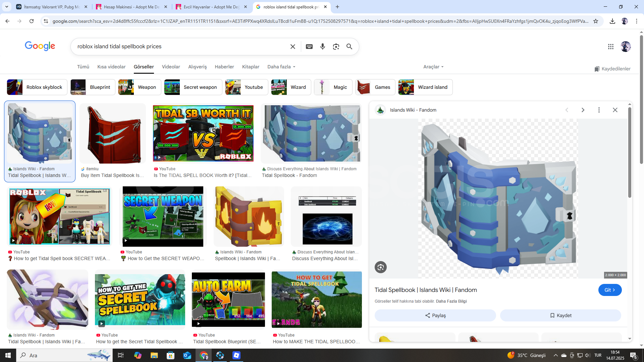644x362 pixels.
Task: Click the Windows taskbar search box
Action: click(x=64, y=355)
